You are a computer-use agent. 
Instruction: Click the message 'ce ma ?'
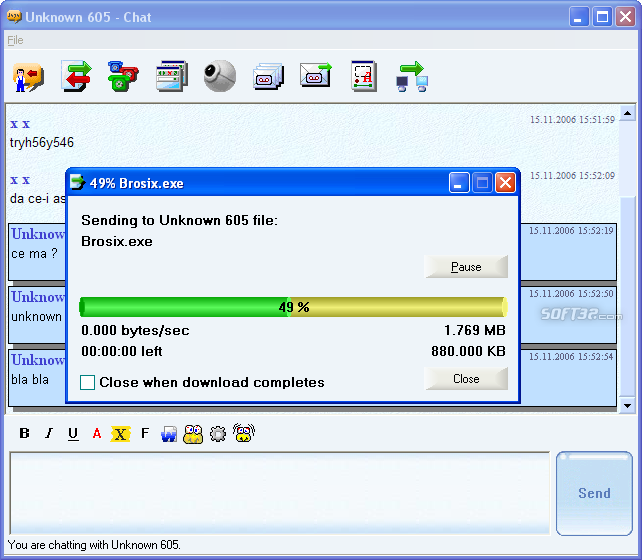(x=34, y=254)
